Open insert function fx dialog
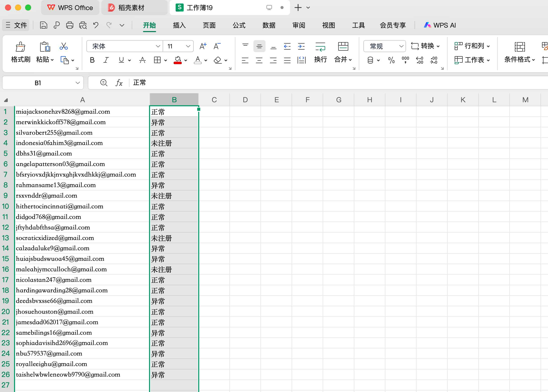The height and width of the screenshot is (392, 548). [x=119, y=83]
